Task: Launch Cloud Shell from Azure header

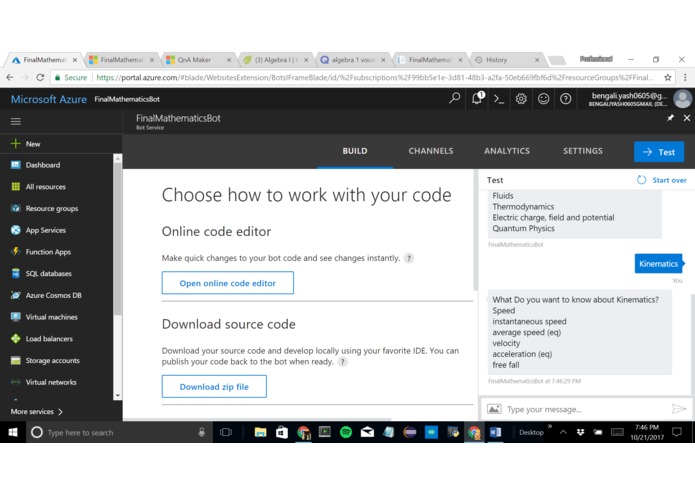Action: 499,99
